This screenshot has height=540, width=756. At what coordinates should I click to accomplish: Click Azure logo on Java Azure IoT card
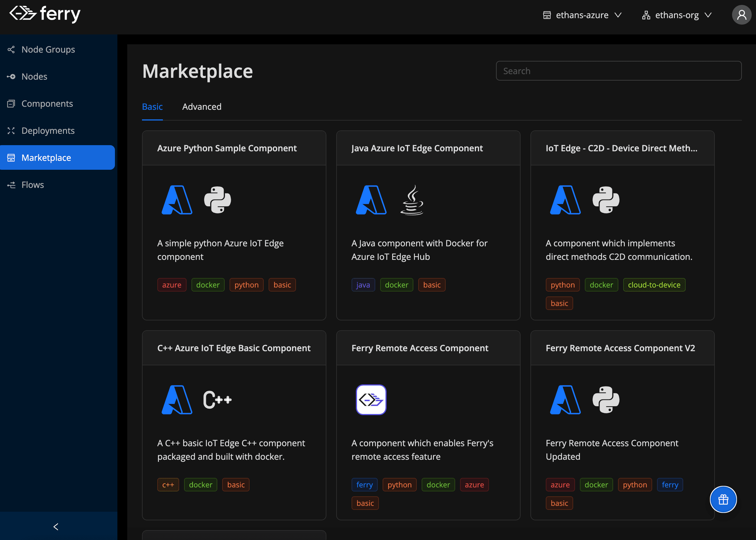pos(371,200)
